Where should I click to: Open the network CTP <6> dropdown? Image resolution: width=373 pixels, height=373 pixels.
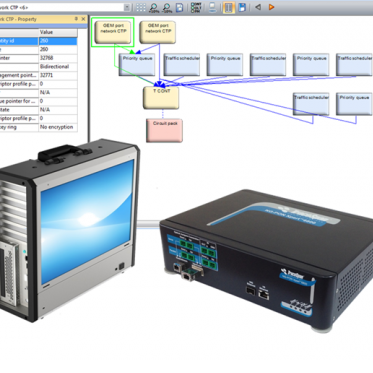(x=127, y=7)
